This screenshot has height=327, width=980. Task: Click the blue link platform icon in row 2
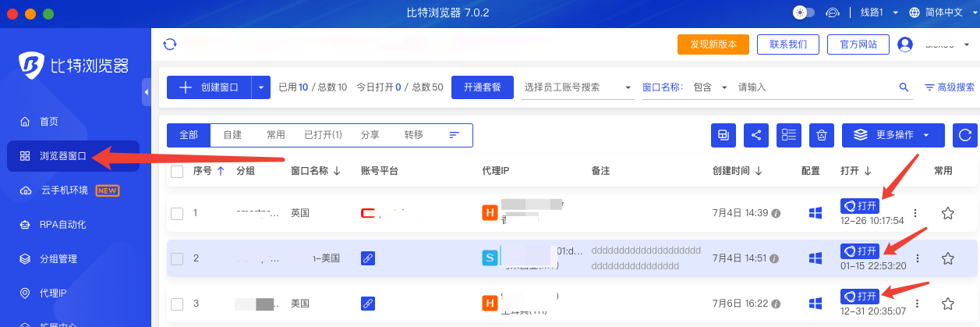368,258
